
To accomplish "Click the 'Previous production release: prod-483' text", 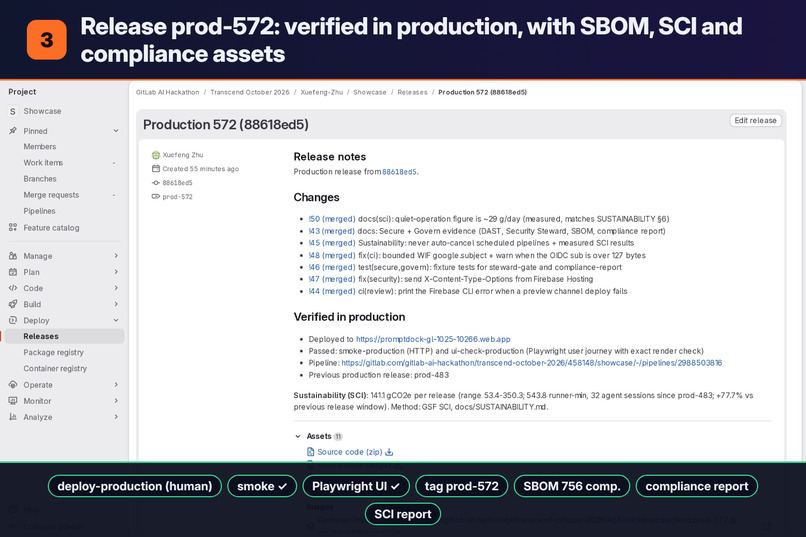I will (378, 375).
